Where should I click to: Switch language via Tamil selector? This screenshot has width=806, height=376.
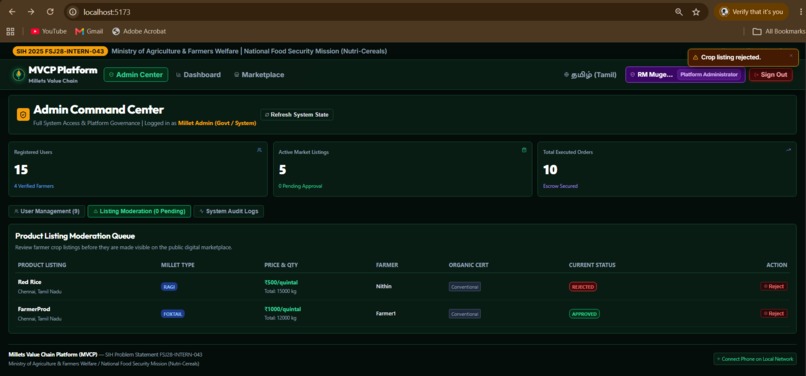pyautogui.click(x=590, y=75)
